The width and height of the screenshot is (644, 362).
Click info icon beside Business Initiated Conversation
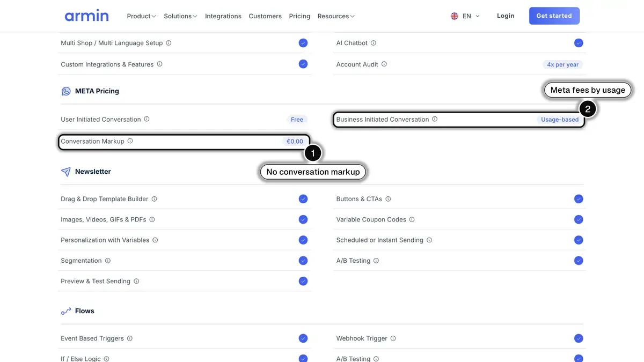tap(435, 119)
